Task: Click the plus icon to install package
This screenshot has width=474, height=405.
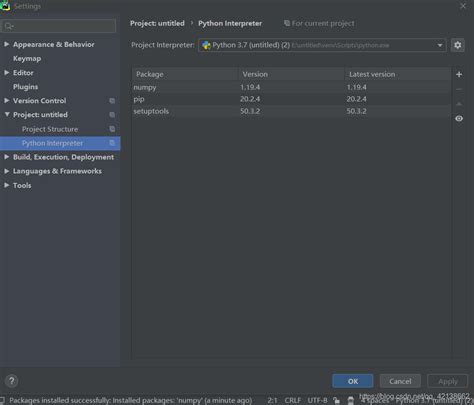Action: point(459,74)
